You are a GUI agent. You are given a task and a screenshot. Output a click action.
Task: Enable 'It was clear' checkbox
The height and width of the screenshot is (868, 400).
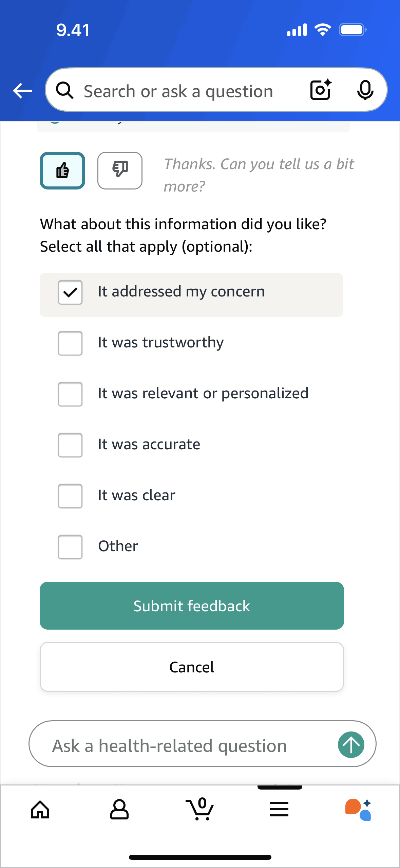[70, 496]
